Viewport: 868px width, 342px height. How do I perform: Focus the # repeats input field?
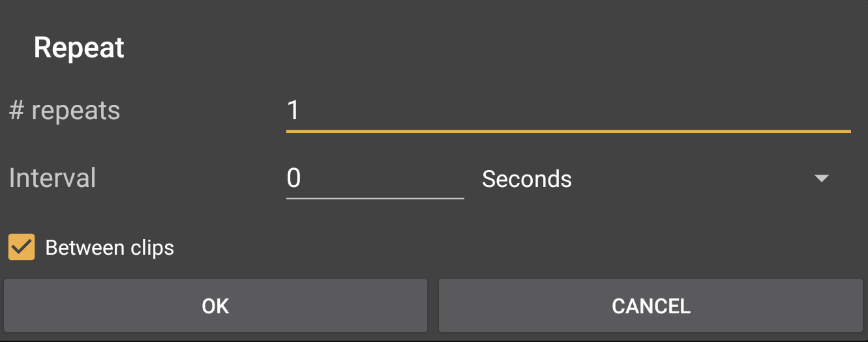[567, 110]
